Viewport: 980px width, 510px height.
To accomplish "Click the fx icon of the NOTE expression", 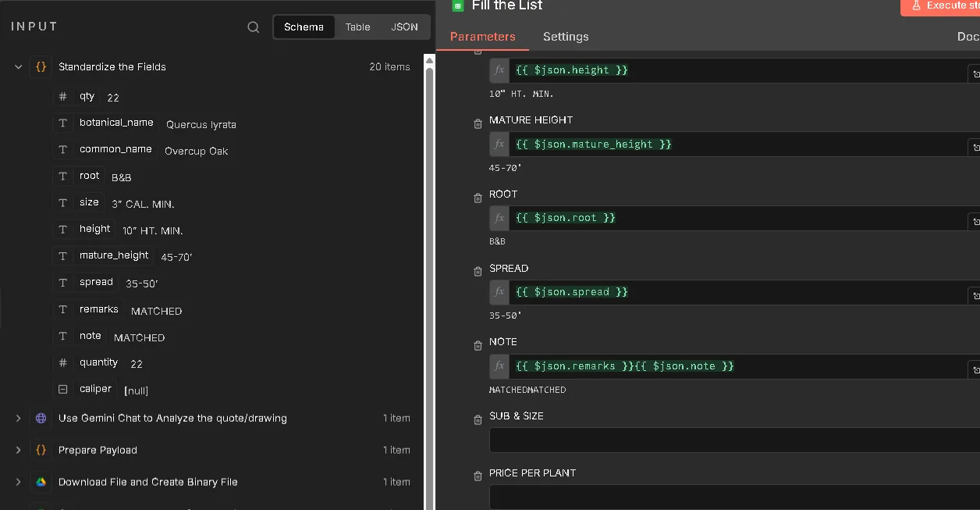I will (499, 366).
